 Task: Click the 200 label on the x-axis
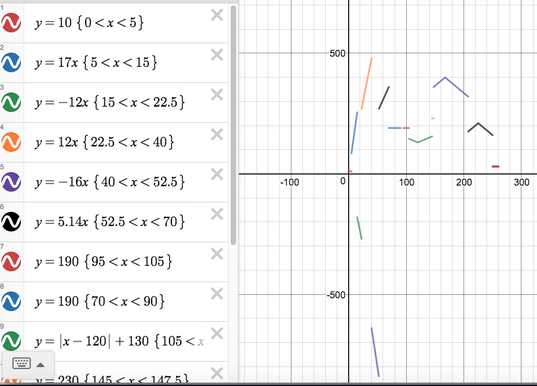point(464,183)
